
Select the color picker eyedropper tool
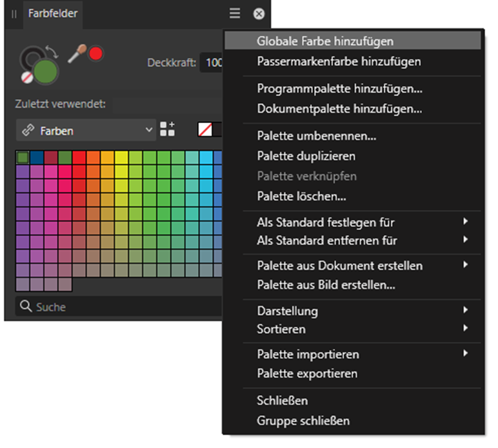point(77,54)
